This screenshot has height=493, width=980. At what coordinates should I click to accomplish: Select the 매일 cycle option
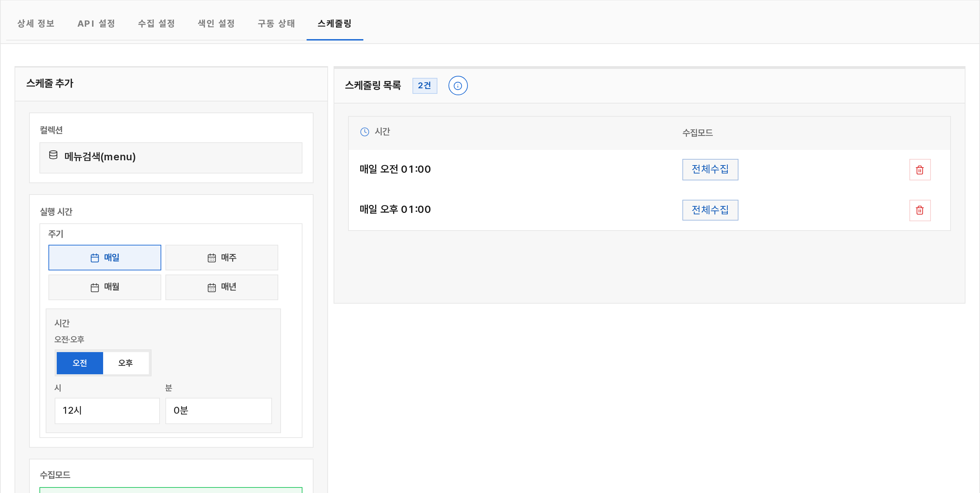(105, 258)
